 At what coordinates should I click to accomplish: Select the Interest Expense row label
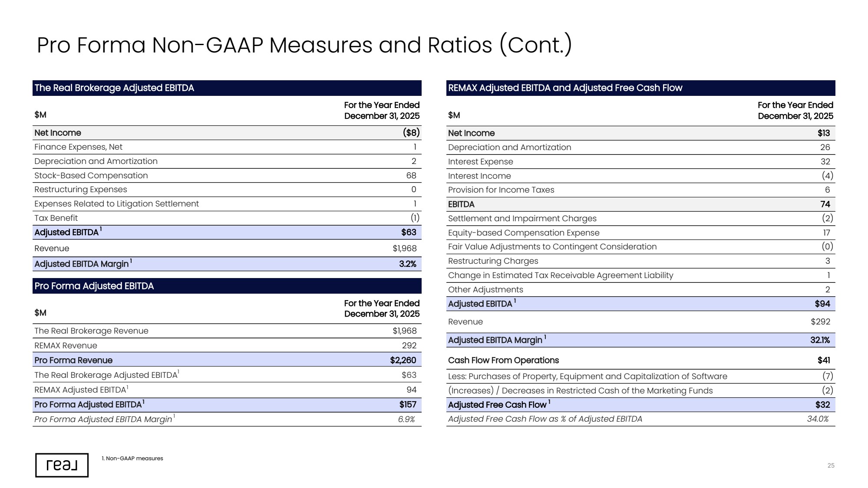pos(480,162)
